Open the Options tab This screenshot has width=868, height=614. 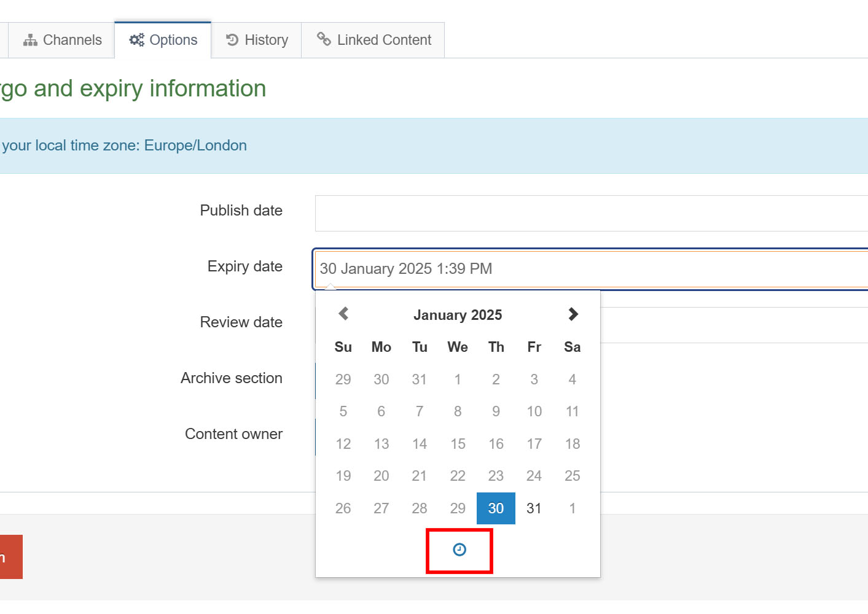tap(163, 41)
